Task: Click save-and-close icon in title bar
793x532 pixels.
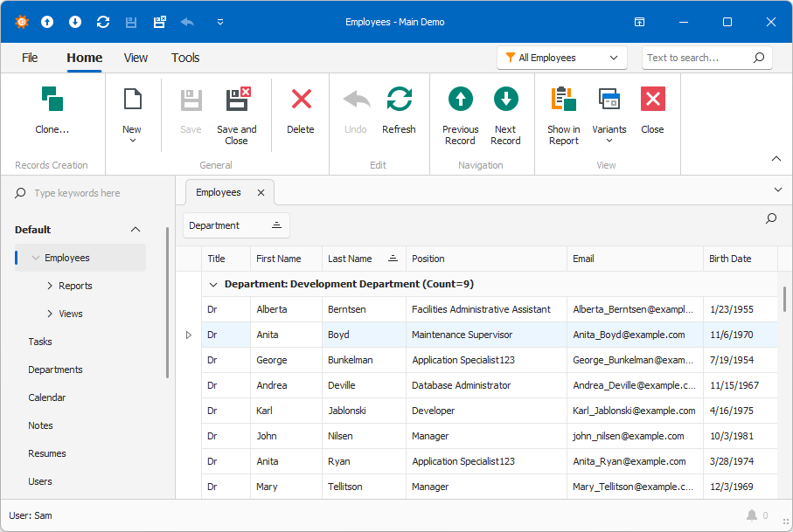Action: click(x=159, y=22)
